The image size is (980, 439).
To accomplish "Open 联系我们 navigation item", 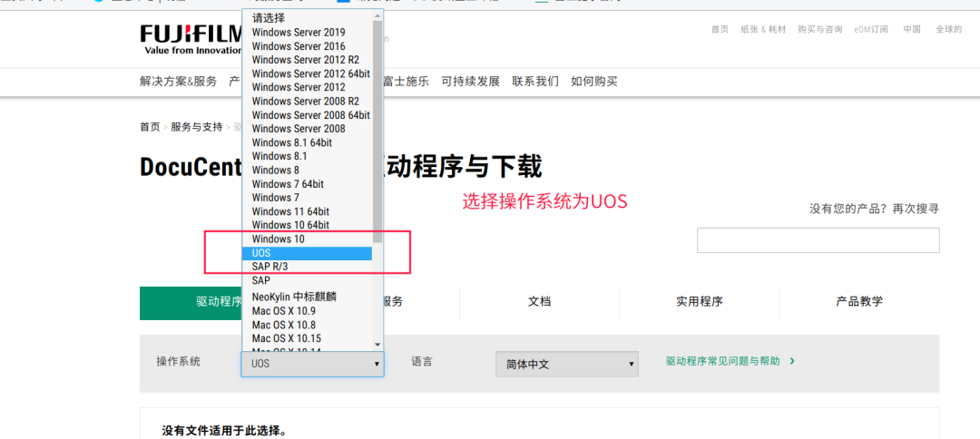I will tap(535, 82).
